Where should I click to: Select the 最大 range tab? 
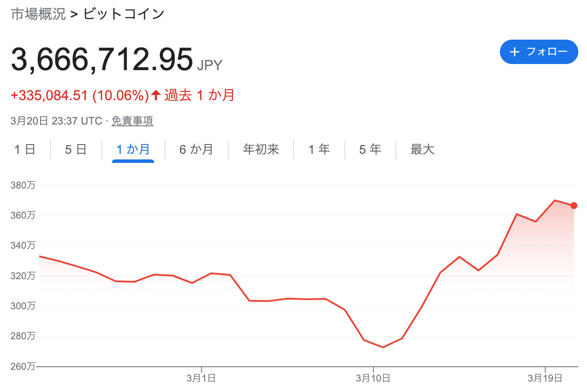point(422,149)
